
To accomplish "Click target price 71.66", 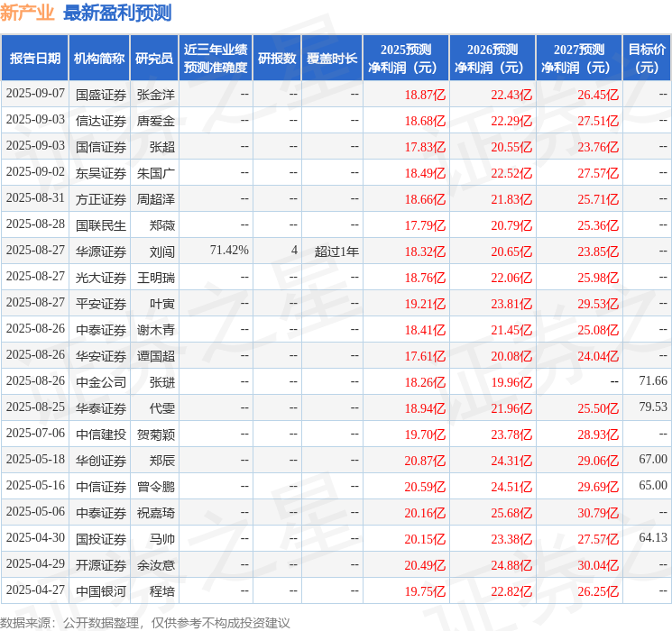I will pos(653,380).
